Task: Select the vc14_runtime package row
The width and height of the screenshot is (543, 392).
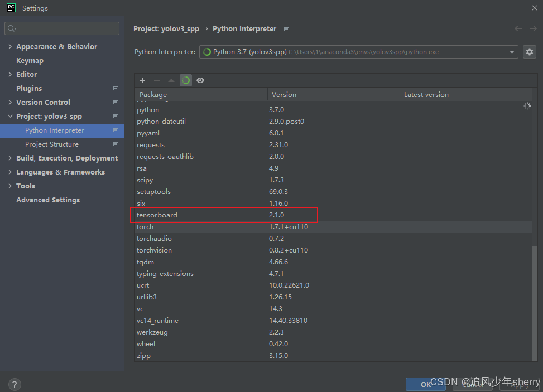Action: click(x=334, y=321)
